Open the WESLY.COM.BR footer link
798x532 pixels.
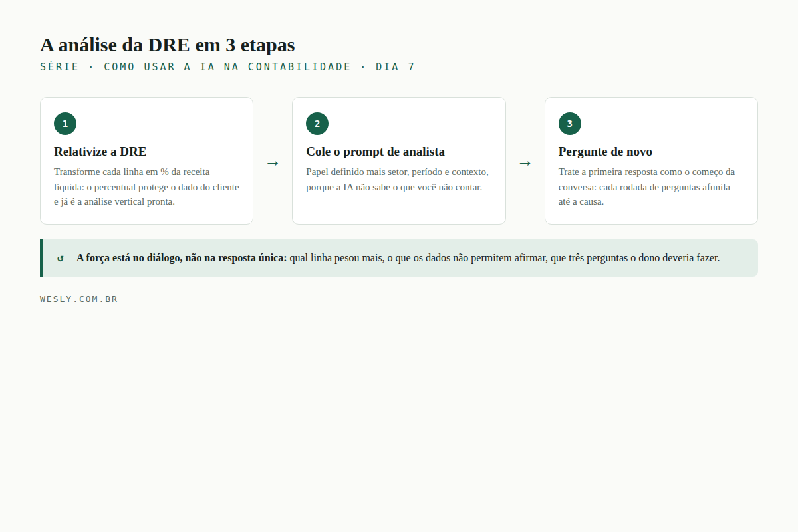(78, 299)
